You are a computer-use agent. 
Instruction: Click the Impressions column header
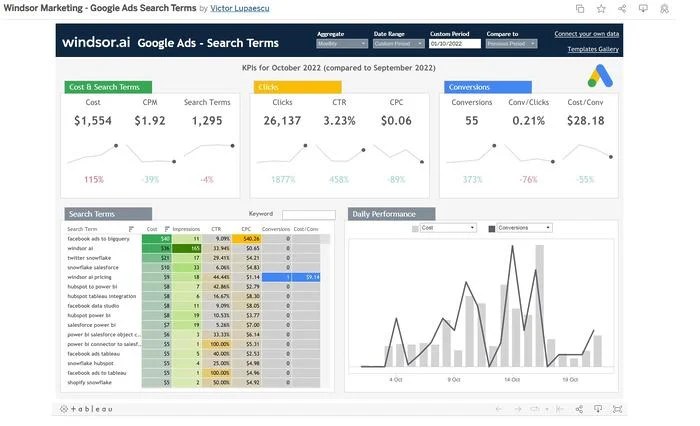[x=186, y=229]
